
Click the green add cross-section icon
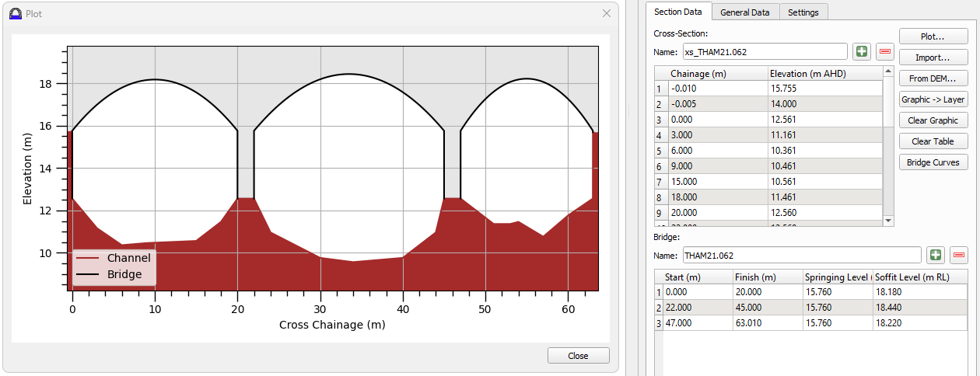click(861, 52)
